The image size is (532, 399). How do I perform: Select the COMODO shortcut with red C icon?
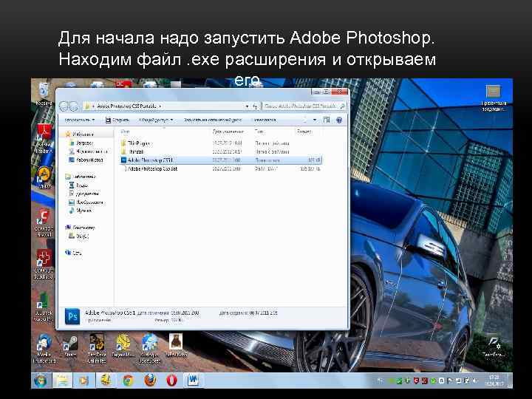pos(44,222)
